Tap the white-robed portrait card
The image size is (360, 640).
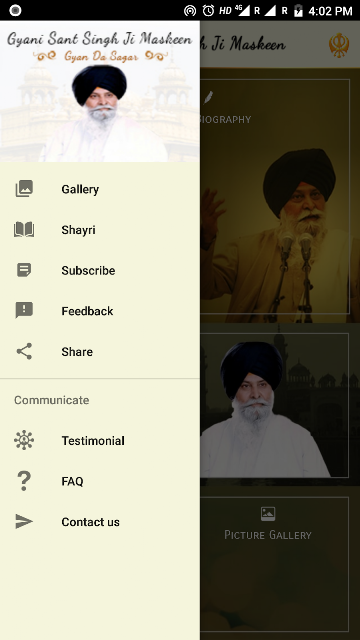[x=274, y=405]
